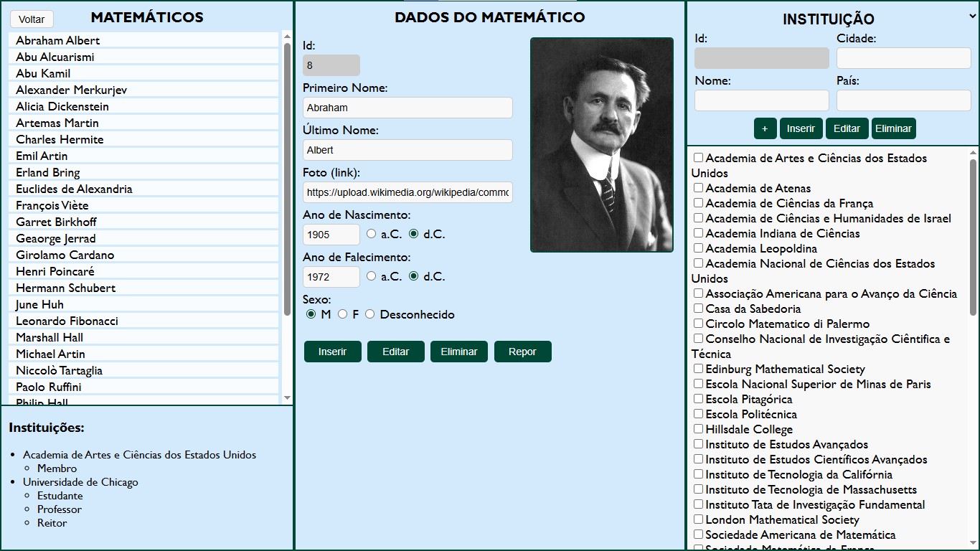980x551 pixels.
Task: Check the Hillsdale College checkbox
Action: point(698,429)
